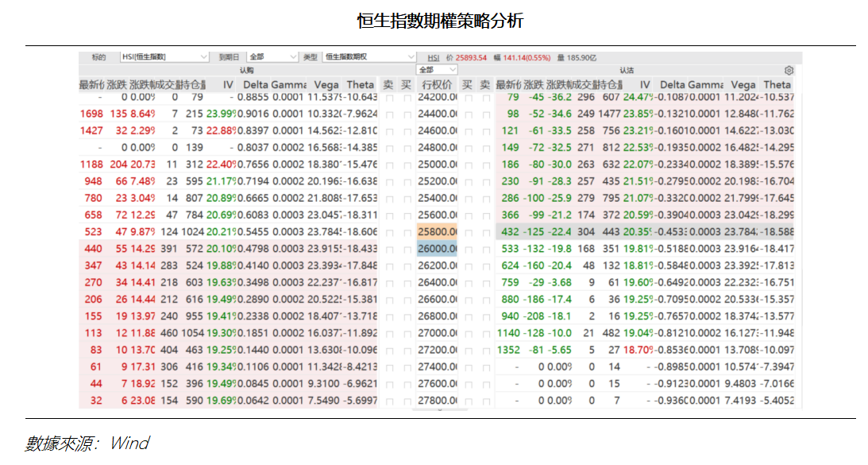This screenshot has width=868, height=465.
Task: Click the put-side 最新价 column header
Action: pos(508,85)
